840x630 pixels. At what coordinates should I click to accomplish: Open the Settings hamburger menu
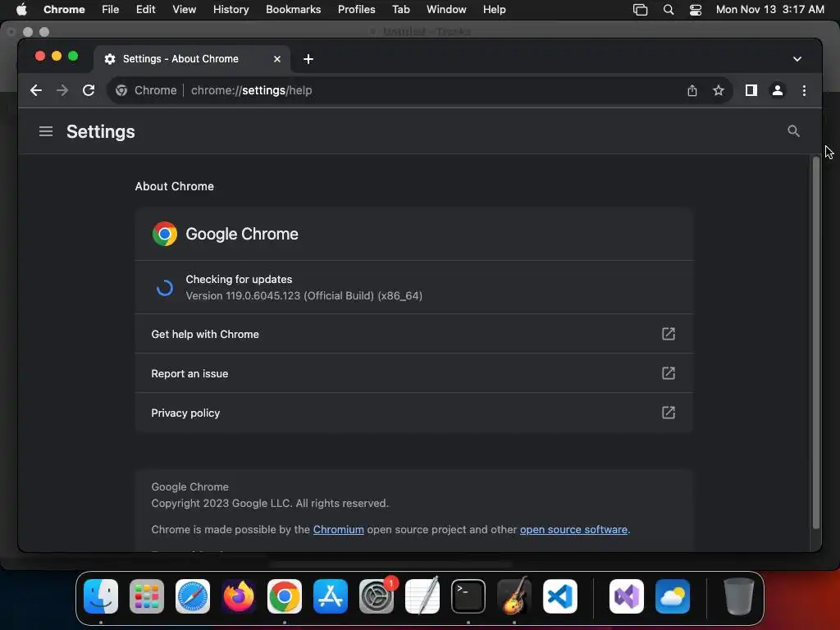(46, 131)
